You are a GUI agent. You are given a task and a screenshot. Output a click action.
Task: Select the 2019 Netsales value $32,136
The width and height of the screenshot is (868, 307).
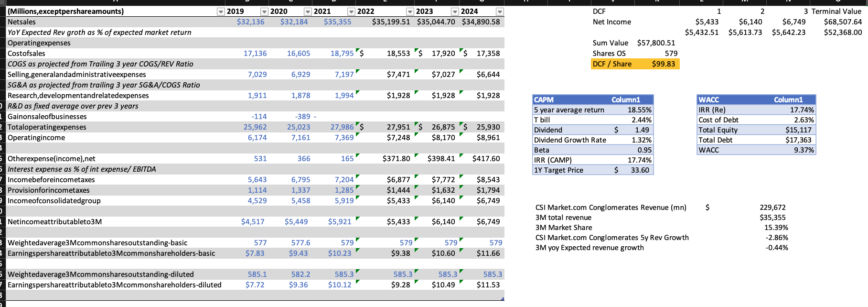click(250, 22)
